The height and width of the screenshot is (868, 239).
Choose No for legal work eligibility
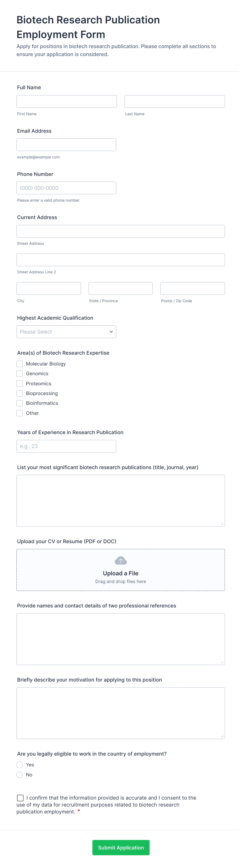coord(20,775)
